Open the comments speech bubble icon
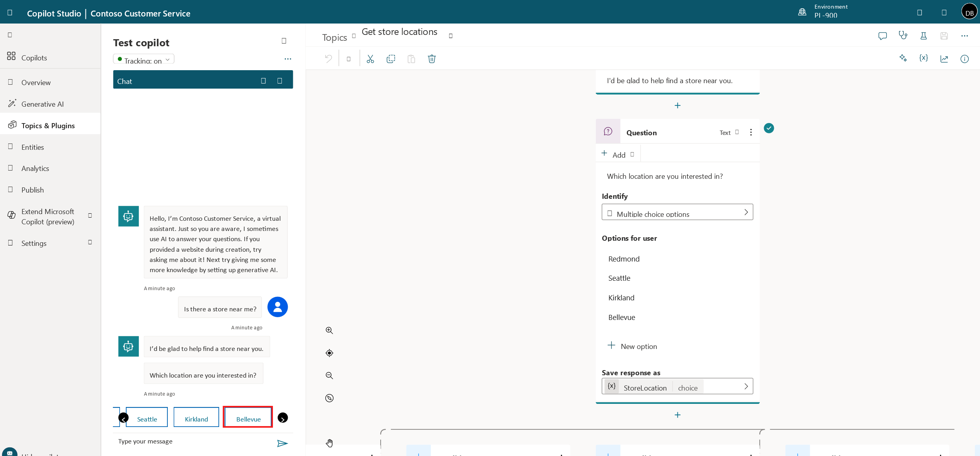980x456 pixels. coord(882,36)
